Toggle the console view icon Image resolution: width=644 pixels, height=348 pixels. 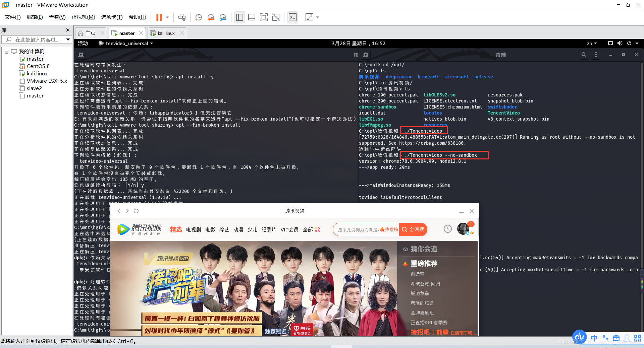pos(293,17)
